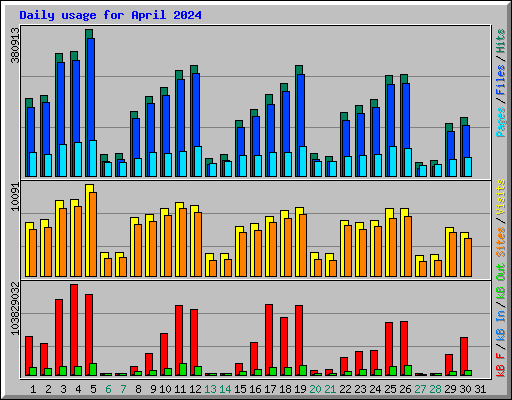The width and height of the screenshot is (512, 400).
Task: Click the chart title "Daily usage for April 2024"
Action: [x=110, y=15]
